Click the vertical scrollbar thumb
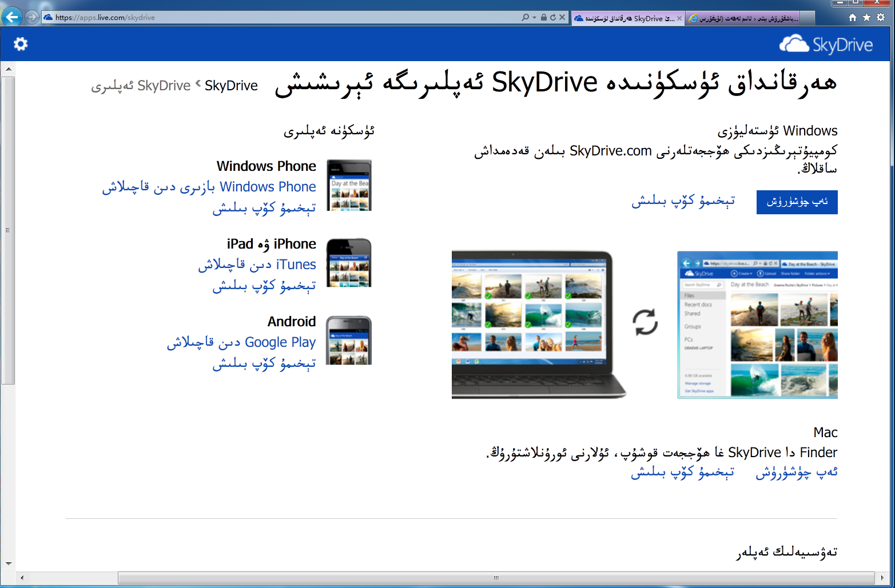The image size is (895, 588). 8,230
